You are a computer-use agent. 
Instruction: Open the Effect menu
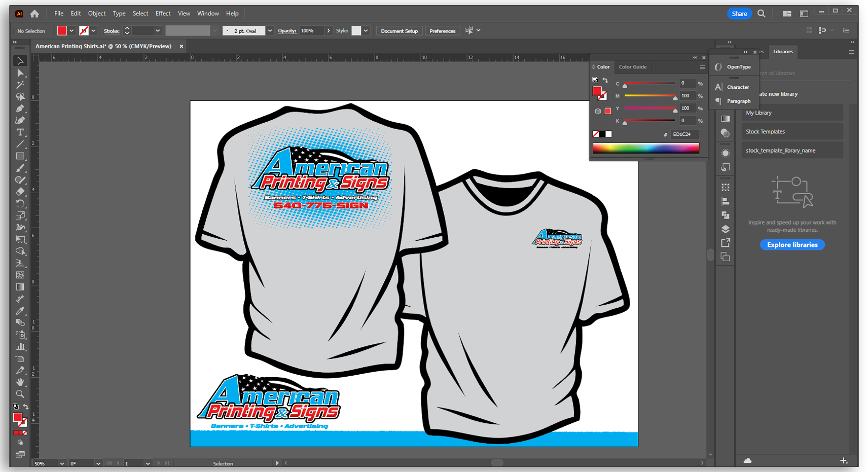pyautogui.click(x=163, y=13)
